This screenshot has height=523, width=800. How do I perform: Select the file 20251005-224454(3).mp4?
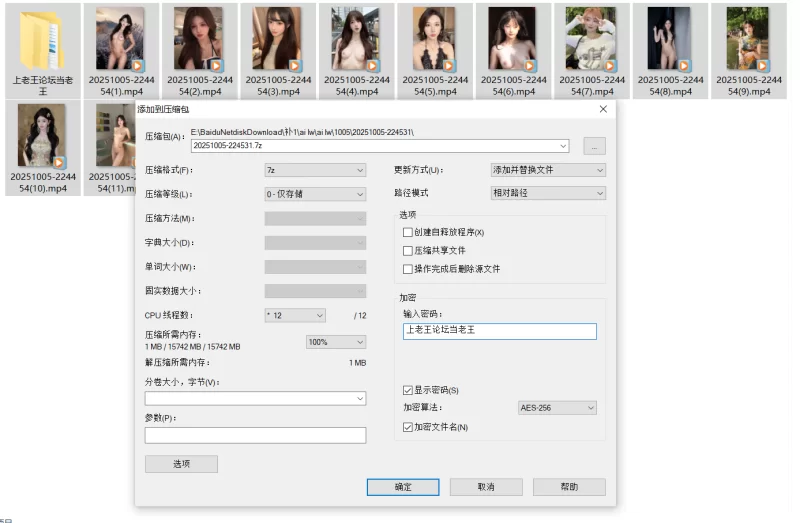click(277, 40)
